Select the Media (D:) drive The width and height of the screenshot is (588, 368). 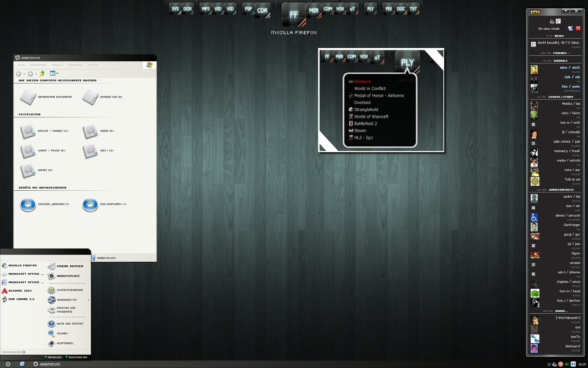[98, 131]
